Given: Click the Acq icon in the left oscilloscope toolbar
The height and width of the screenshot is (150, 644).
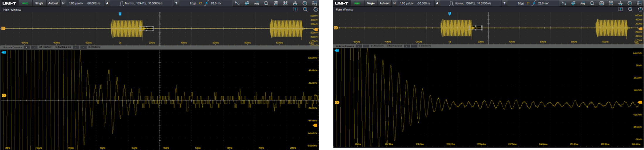Looking at the screenshot, I should click(256, 4).
